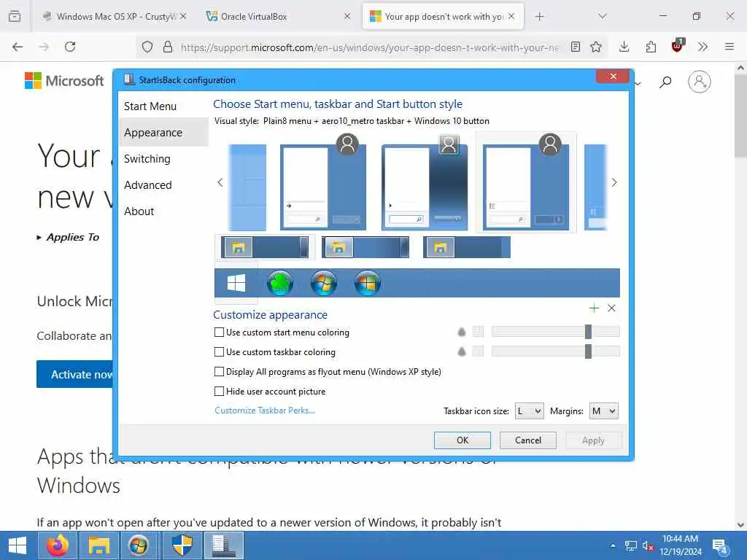Open the Switching settings section

pos(163,158)
